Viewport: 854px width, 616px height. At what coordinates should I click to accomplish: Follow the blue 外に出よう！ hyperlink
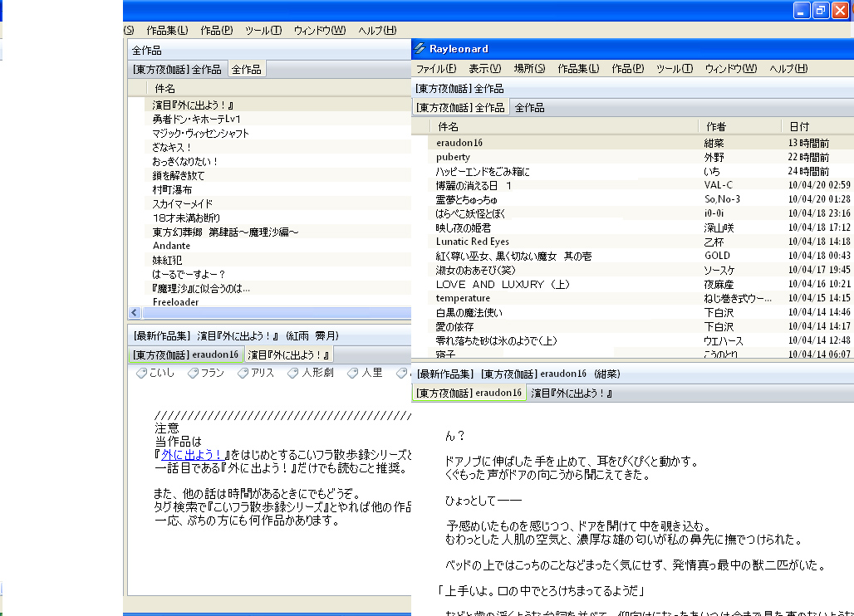pyautogui.click(x=192, y=455)
